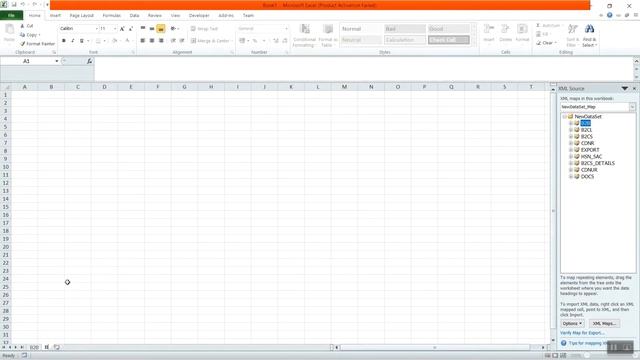Align text right in cells
This screenshot has width=640, height=360.
(161, 41)
